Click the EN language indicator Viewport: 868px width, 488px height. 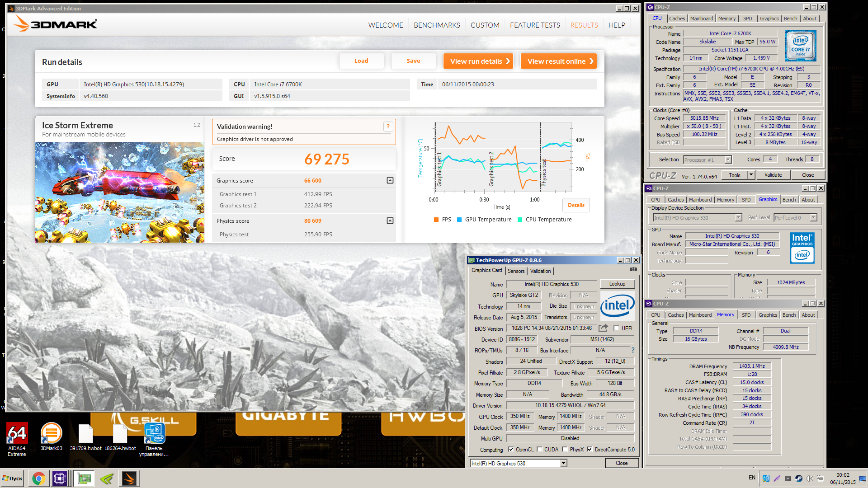coord(752,478)
